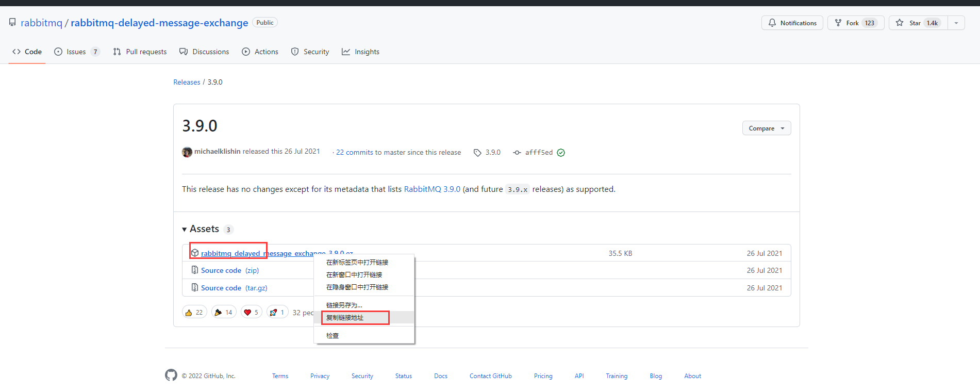
Task: Click the 3.9.0 tag icon
Action: tap(477, 153)
